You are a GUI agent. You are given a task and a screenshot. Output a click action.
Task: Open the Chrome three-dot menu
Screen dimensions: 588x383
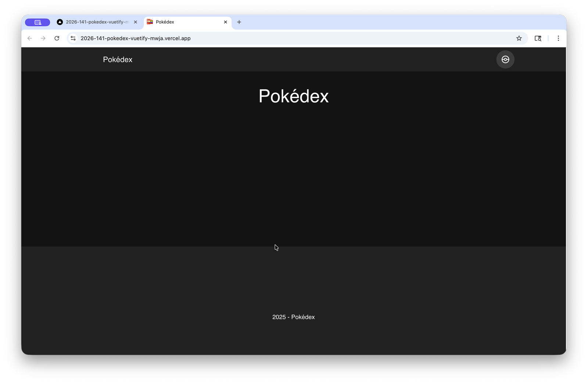(558, 38)
